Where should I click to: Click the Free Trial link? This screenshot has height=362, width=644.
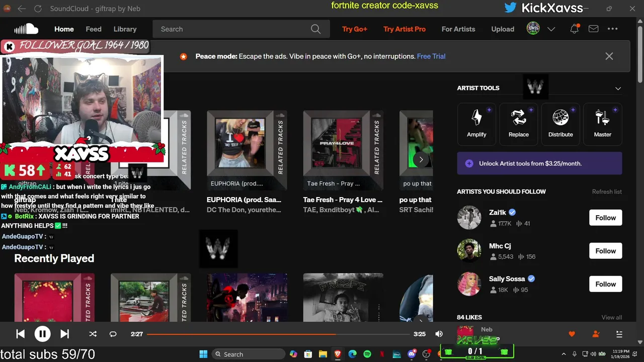pyautogui.click(x=431, y=56)
